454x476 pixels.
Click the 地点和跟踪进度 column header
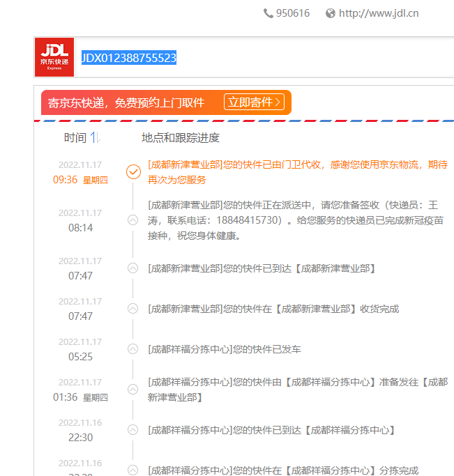(181, 138)
